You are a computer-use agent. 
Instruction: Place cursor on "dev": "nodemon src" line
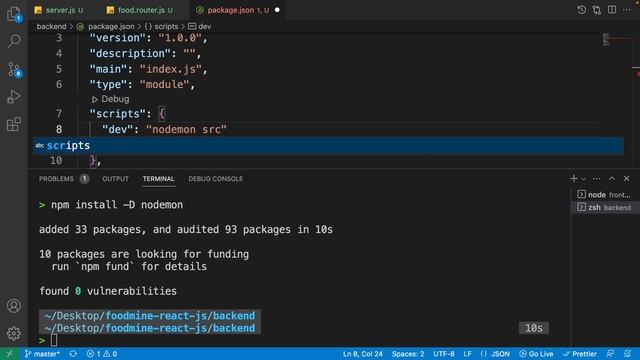point(164,129)
